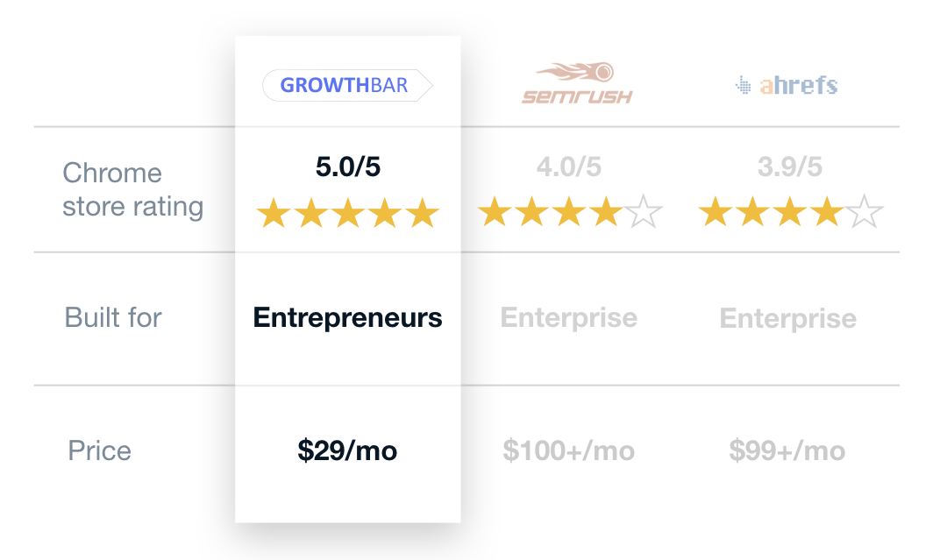Image resolution: width=940 pixels, height=560 pixels.
Task: Click the $100+/mo SEMrush price
Action: coord(569,450)
